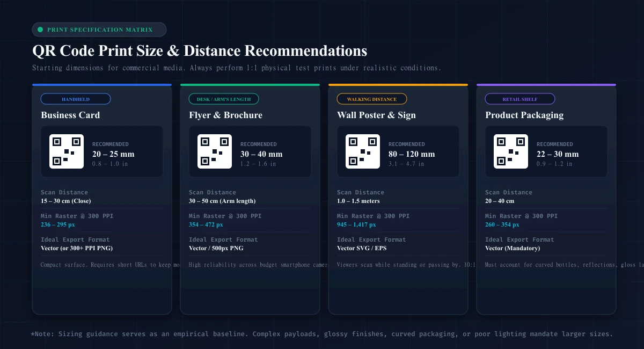The image size is (644, 349).
Task: Click the 0.8 – 1.0 in value
Action: pos(110,164)
